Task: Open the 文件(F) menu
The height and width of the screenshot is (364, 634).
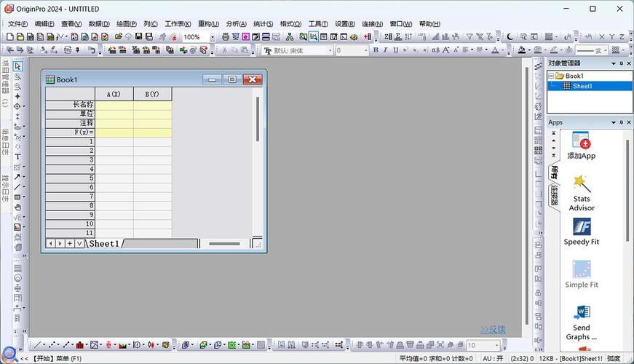Action: [x=18, y=24]
